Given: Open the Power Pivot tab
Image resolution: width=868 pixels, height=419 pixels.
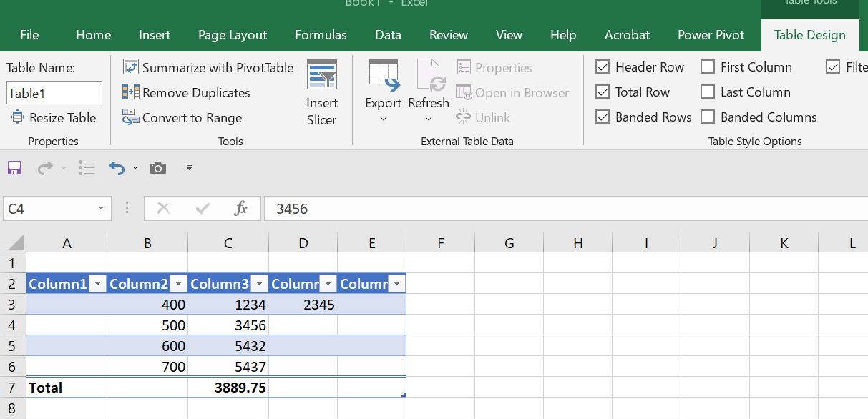Looking at the screenshot, I should coord(711,35).
